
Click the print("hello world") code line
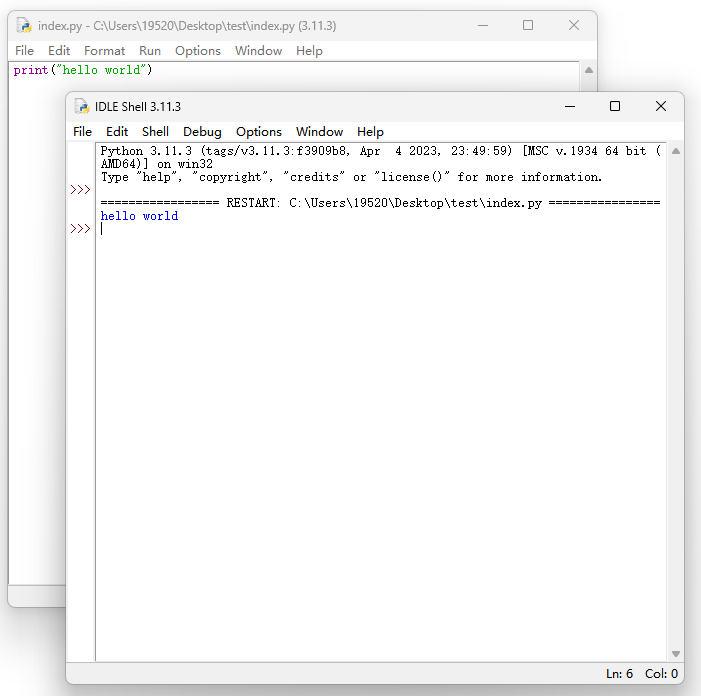pos(83,70)
